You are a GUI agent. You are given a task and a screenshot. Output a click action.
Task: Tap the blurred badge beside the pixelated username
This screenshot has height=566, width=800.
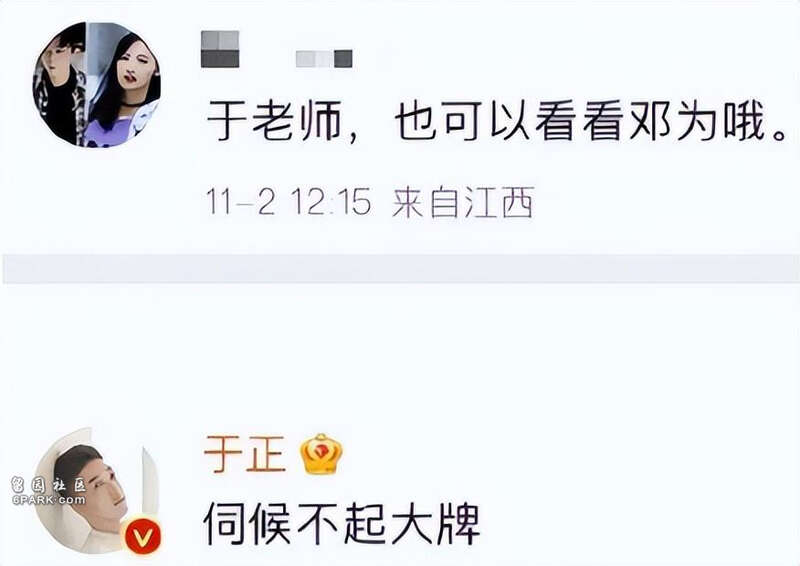[x=324, y=59]
